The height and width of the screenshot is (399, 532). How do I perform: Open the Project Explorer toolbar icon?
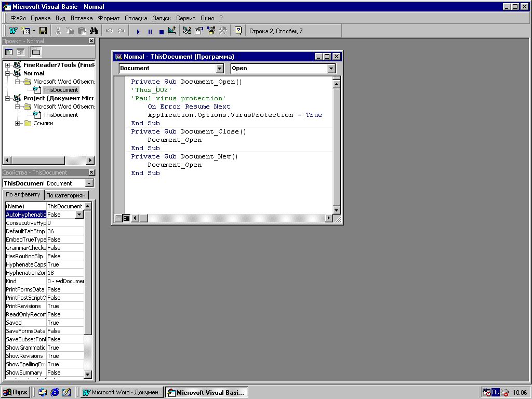coord(187,31)
